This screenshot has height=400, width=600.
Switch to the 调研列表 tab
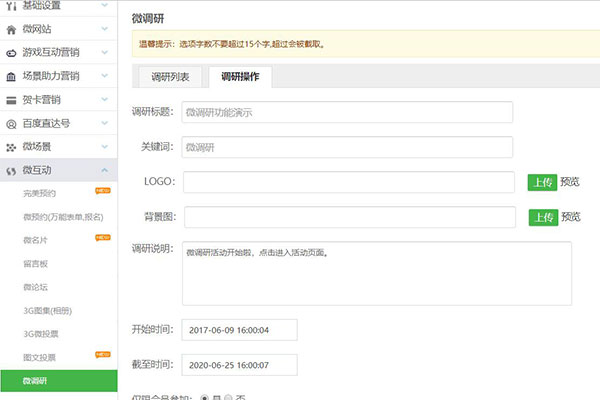[x=170, y=77]
